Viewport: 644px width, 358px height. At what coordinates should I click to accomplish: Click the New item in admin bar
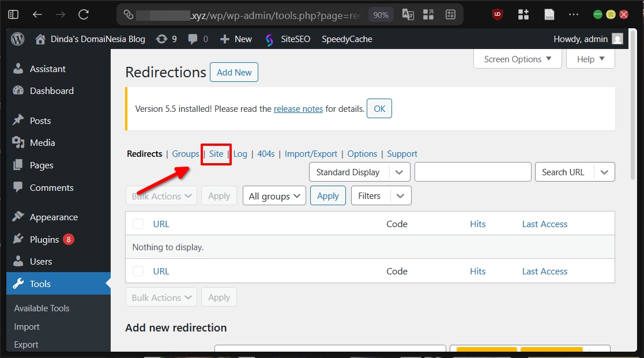(x=235, y=39)
